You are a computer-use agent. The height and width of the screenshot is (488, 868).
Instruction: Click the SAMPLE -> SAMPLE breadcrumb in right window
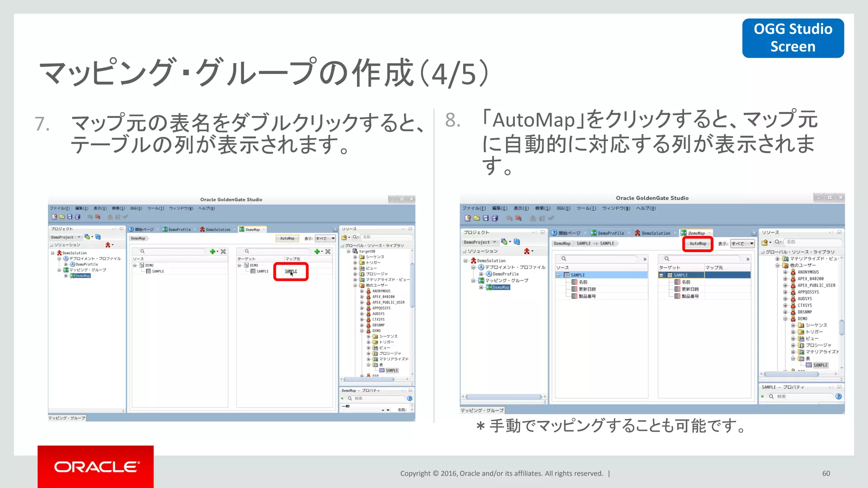tap(595, 244)
